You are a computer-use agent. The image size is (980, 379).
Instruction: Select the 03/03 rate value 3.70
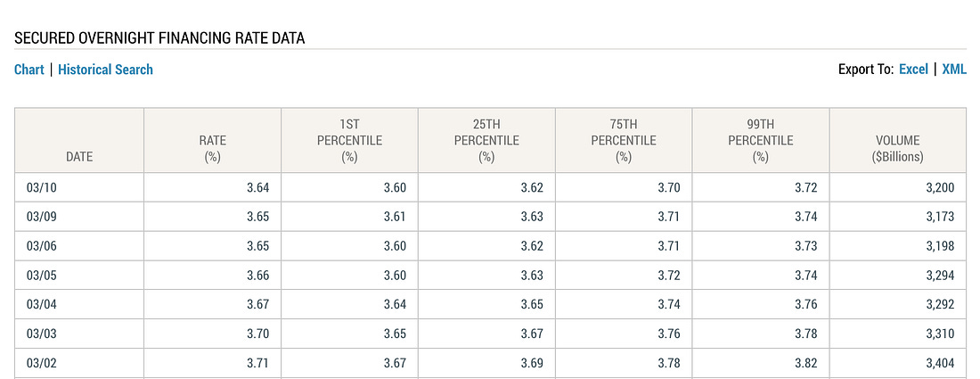pos(257,334)
